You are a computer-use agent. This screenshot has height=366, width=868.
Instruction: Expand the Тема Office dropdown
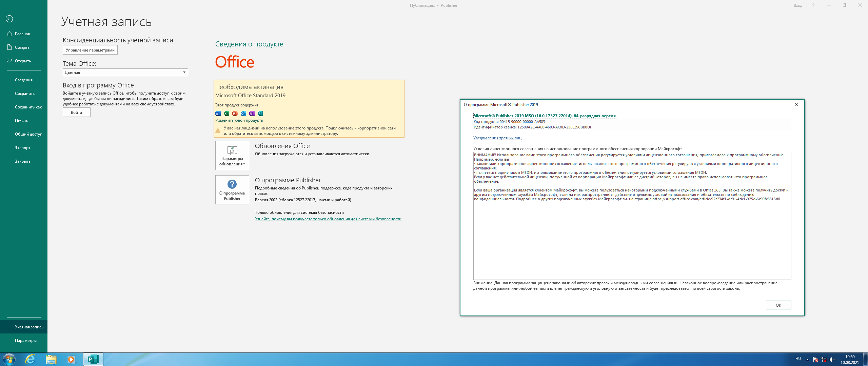coord(184,72)
